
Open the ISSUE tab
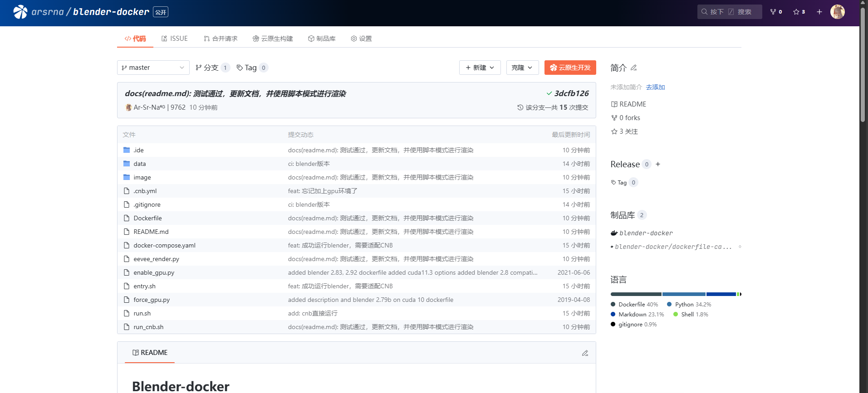click(175, 39)
